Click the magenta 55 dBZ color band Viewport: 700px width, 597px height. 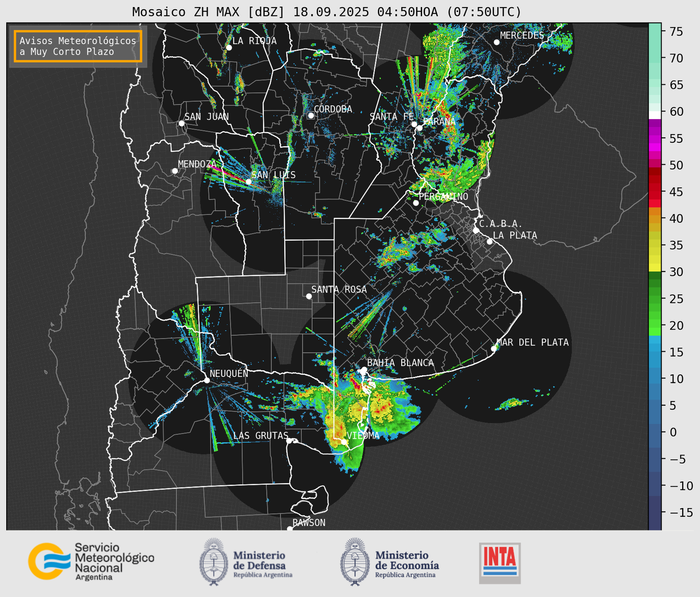tap(654, 138)
